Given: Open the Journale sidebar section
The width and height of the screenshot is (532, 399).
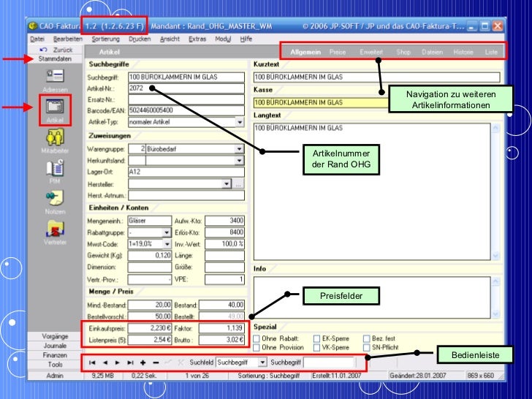Looking at the screenshot, I should pyautogui.click(x=55, y=346).
